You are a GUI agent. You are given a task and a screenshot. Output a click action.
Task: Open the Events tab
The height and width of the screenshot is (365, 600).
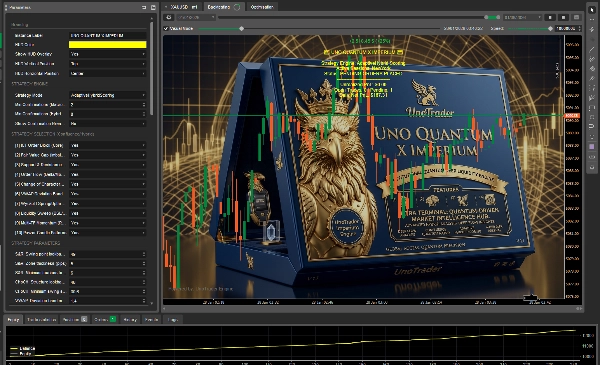point(151,319)
